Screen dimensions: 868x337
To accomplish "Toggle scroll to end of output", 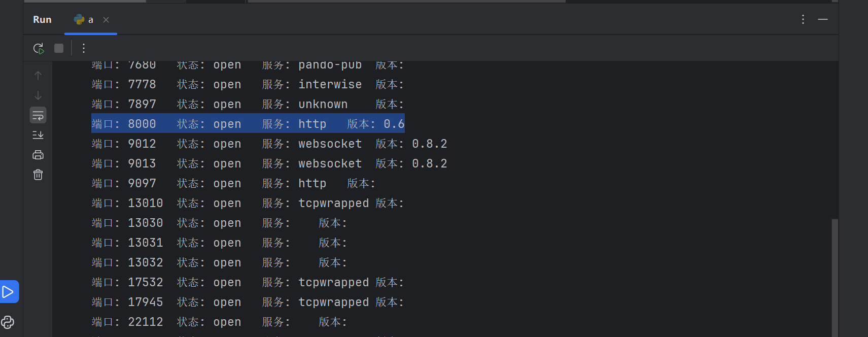I will [38, 135].
